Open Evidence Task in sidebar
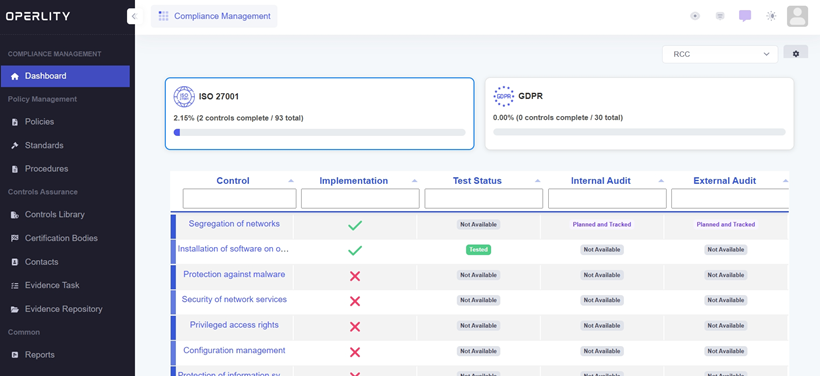Screen dimensions: 820x376 coord(52,286)
